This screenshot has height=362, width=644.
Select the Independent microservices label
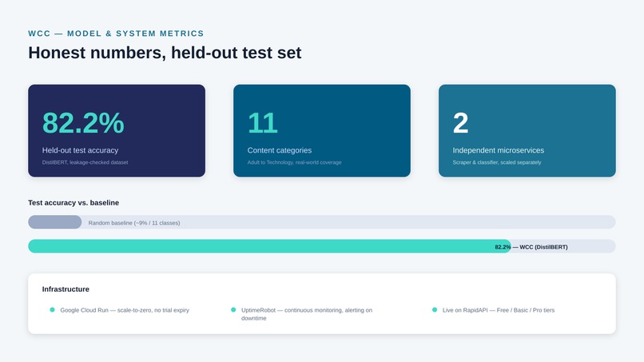pos(499,150)
